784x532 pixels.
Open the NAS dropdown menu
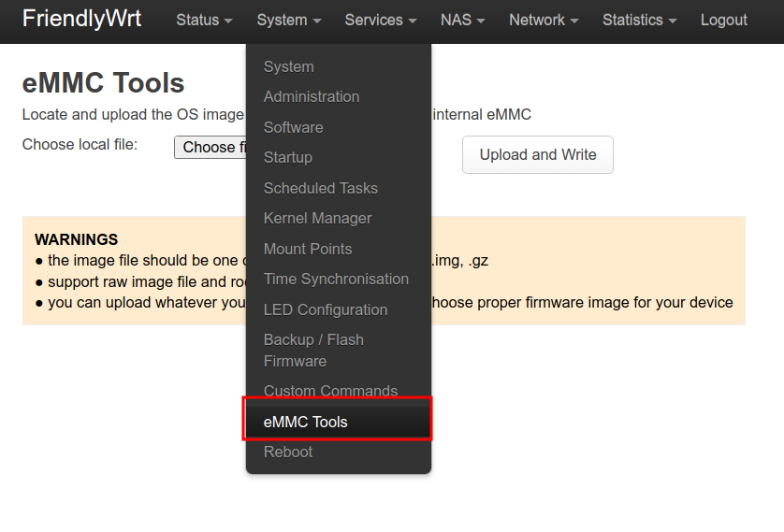[x=462, y=20]
